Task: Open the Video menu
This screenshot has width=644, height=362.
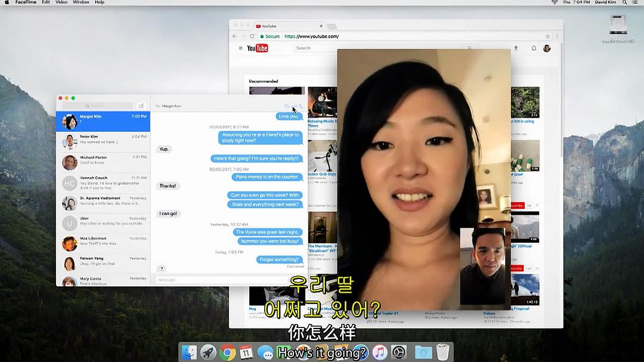Action: pos(61,2)
